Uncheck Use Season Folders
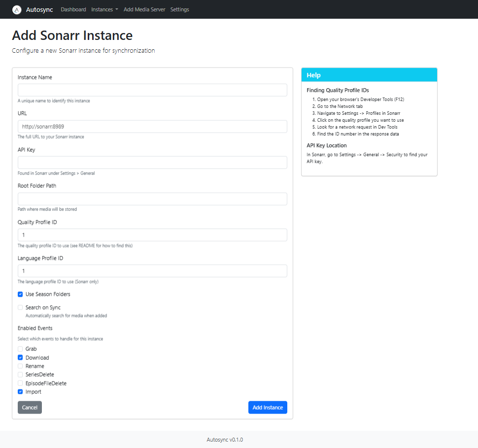The image size is (478, 448). 20,294
